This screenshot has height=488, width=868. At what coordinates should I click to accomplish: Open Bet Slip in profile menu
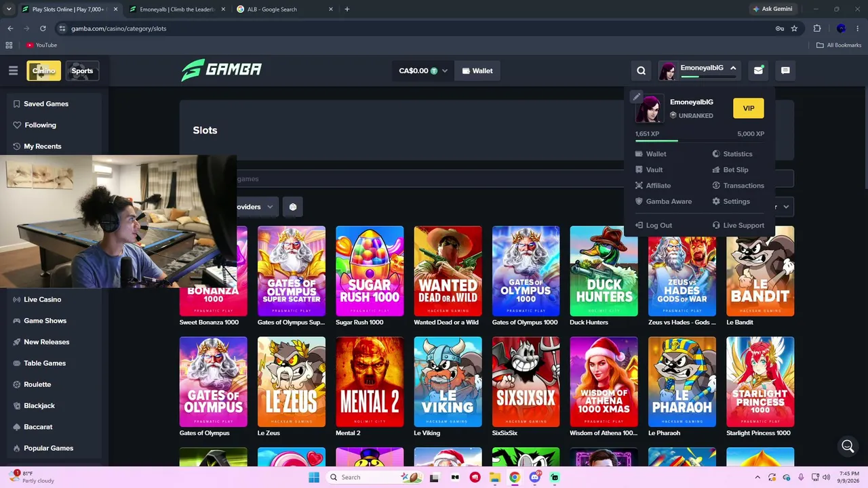pos(730,169)
